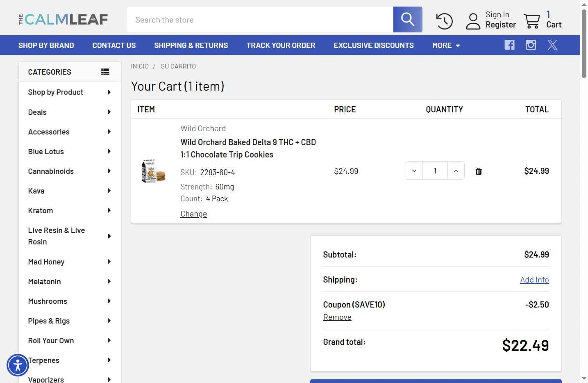Image resolution: width=588 pixels, height=383 pixels.
Task: Click the SKU 2283-60-4 text
Action: 208,172
